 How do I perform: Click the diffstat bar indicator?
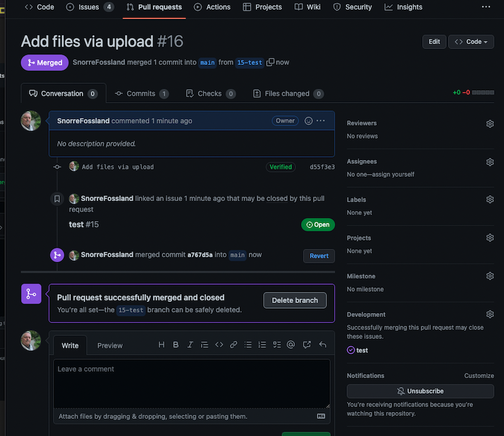coord(483,93)
